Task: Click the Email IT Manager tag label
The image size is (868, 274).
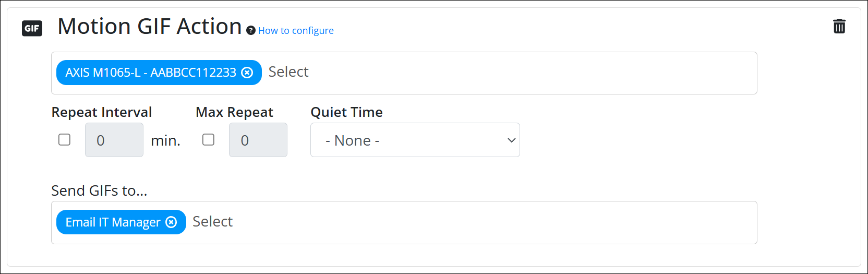Action: point(113,222)
